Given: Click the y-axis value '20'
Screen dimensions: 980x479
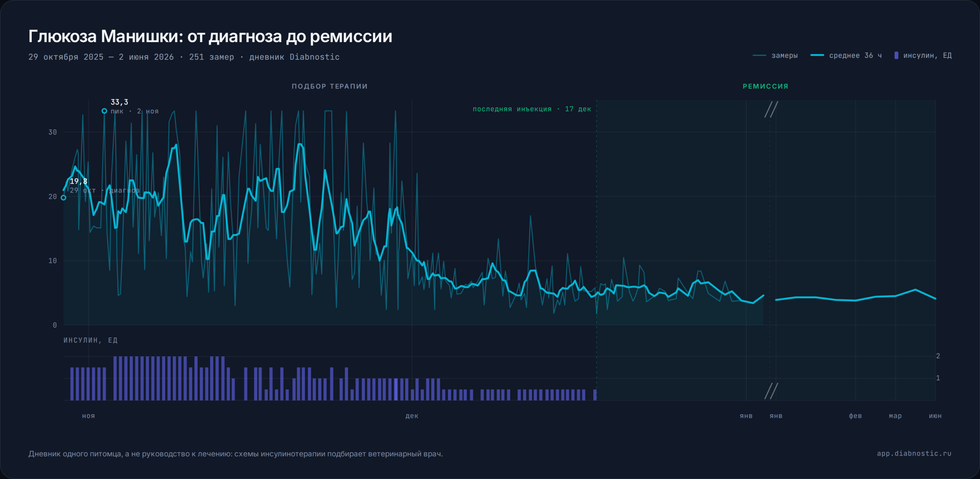Looking at the screenshot, I should (x=52, y=197).
